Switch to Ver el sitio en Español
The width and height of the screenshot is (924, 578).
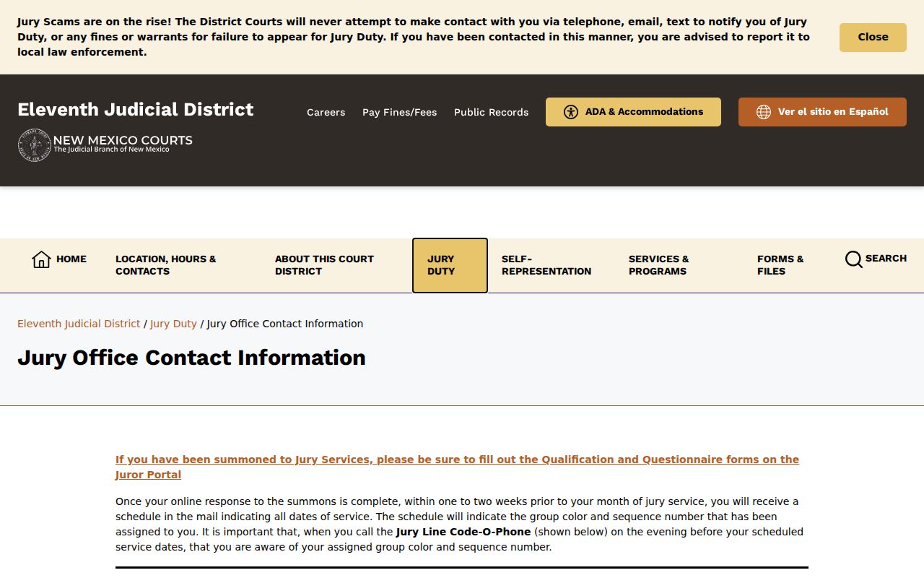point(822,112)
